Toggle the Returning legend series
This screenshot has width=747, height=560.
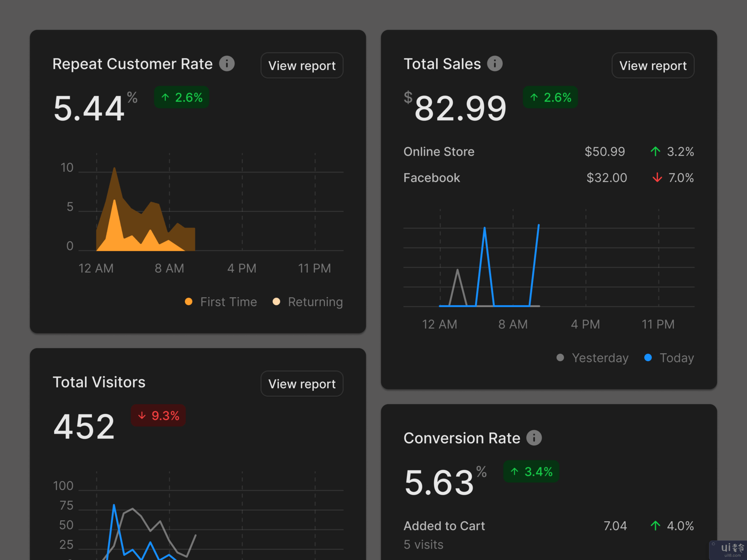click(x=308, y=302)
